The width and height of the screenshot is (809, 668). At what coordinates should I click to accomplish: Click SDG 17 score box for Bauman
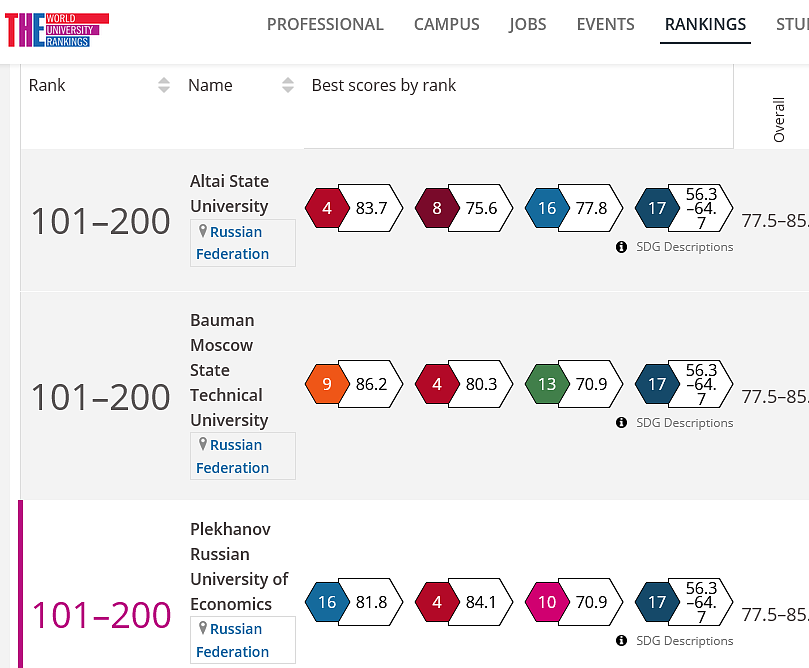pos(700,384)
